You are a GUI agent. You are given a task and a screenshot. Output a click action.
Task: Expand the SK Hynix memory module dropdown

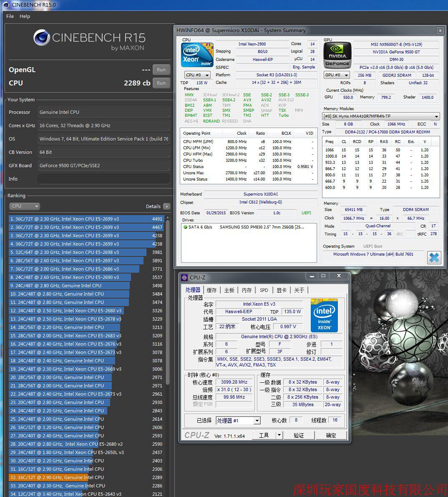coord(381,116)
